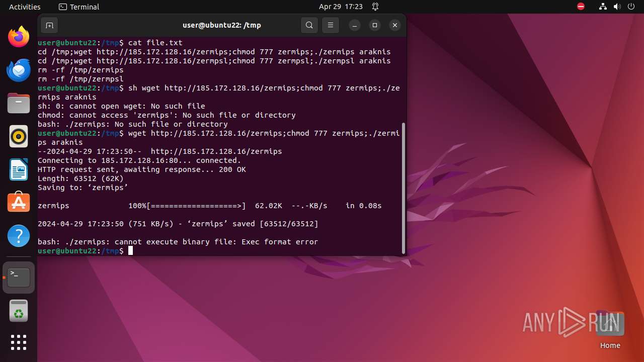This screenshot has height=362, width=644.
Task: Maximize the terminal window
Action: tap(375, 25)
